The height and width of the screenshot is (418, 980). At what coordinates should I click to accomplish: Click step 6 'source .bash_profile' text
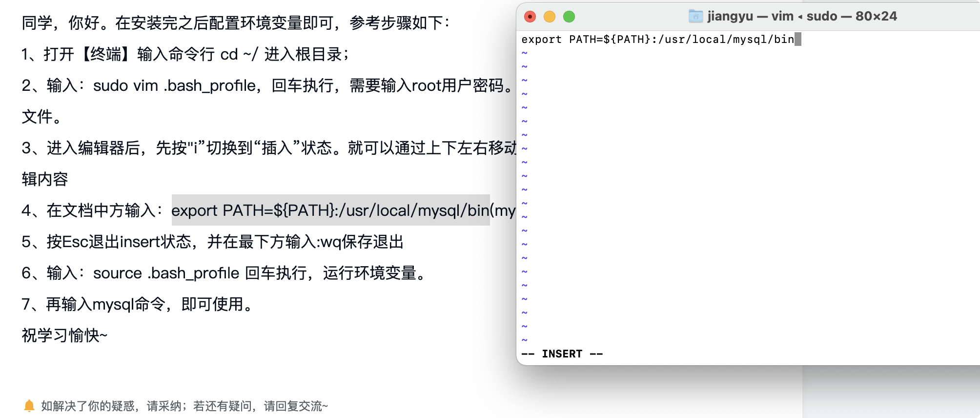tap(166, 273)
